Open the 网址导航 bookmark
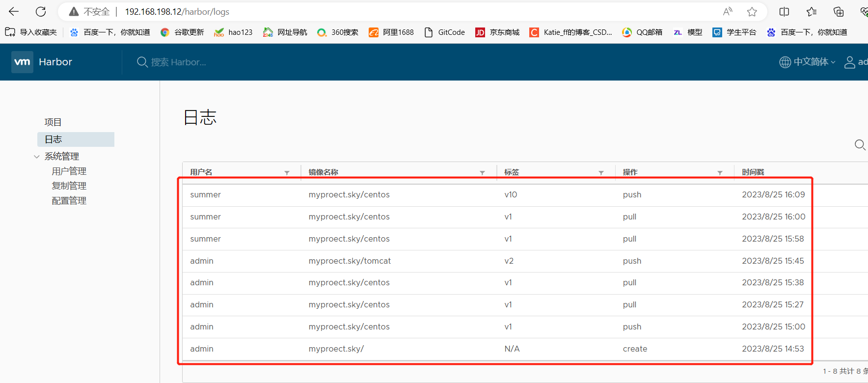 click(285, 32)
